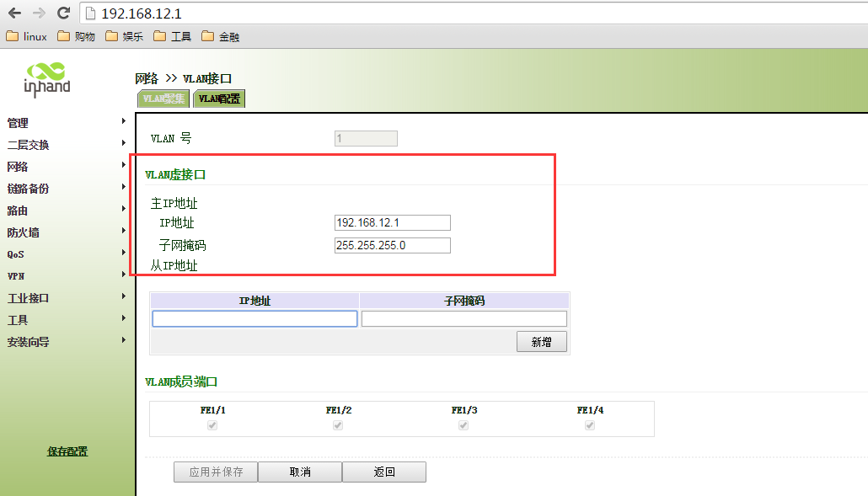This screenshot has height=496, width=868.
Task: Toggle the FE1/1 port checkbox
Action: coord(212,425)
